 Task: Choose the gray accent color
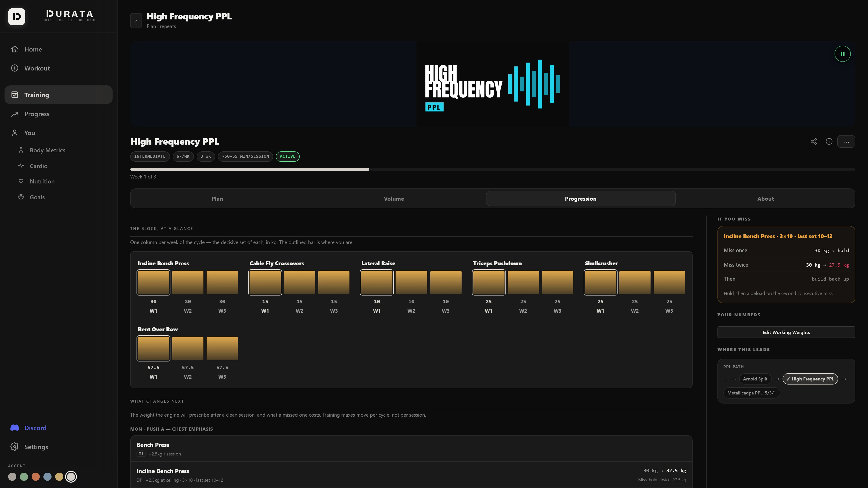(12, 476)
